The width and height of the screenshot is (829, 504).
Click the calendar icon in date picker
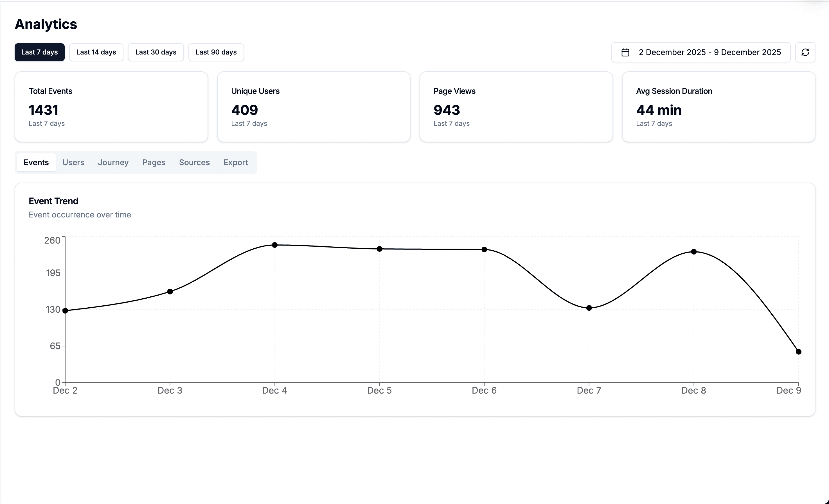[625, 52]
